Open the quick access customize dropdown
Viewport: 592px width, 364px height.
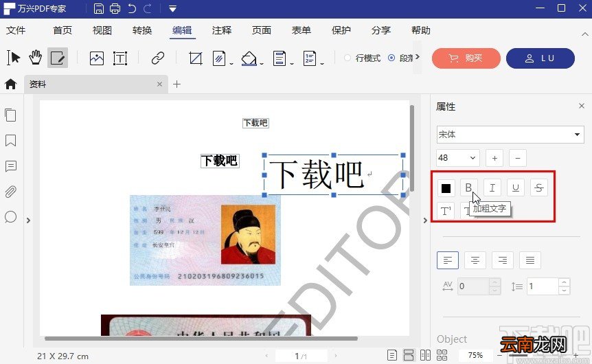[172, 9]
